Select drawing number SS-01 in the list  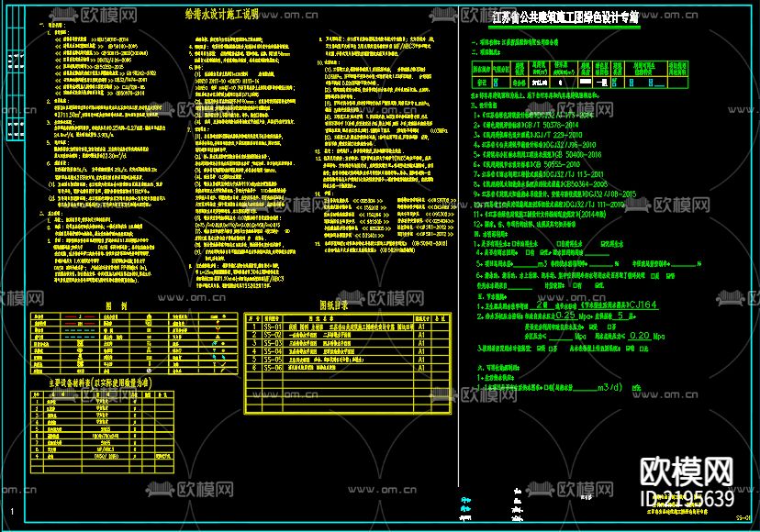click(x=273, y=327)
